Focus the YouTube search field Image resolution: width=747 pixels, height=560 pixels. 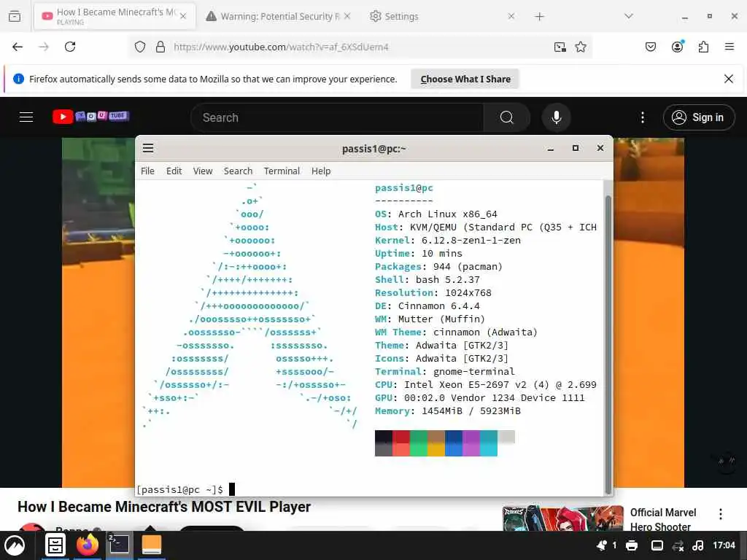coord(337,117)
